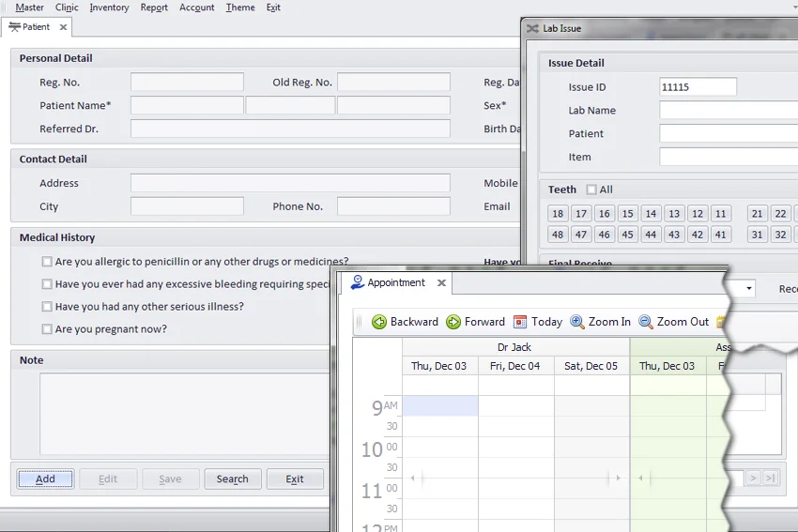The image size is (798, 532).
Task: Check the 'other serious illness' checkbox
Action: [x=47, y=307]
